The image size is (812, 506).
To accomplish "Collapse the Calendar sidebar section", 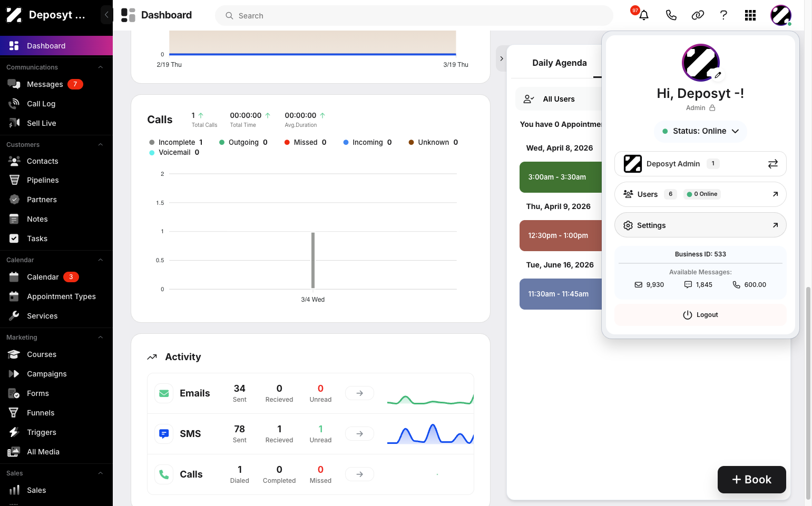I will point(101,260).
